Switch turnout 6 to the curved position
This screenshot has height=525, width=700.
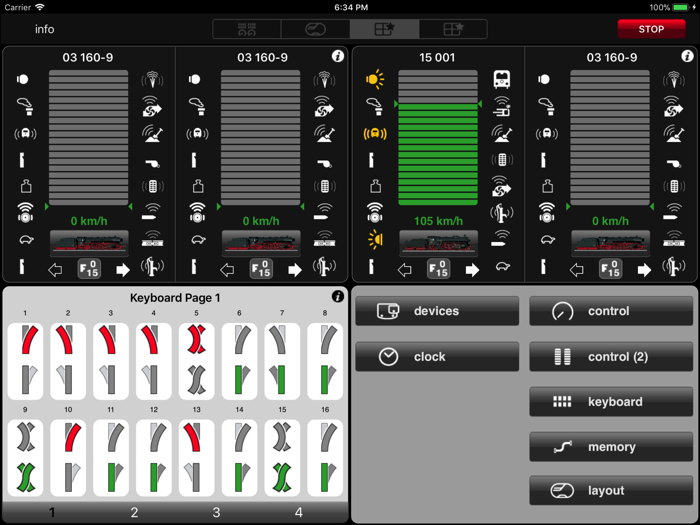[x=238, y=341]
